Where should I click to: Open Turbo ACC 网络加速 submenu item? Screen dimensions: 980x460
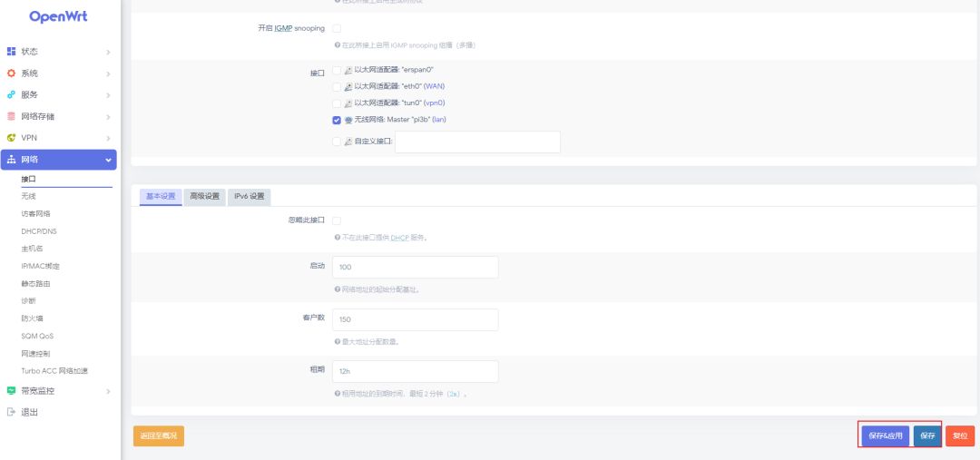[54, 370]
